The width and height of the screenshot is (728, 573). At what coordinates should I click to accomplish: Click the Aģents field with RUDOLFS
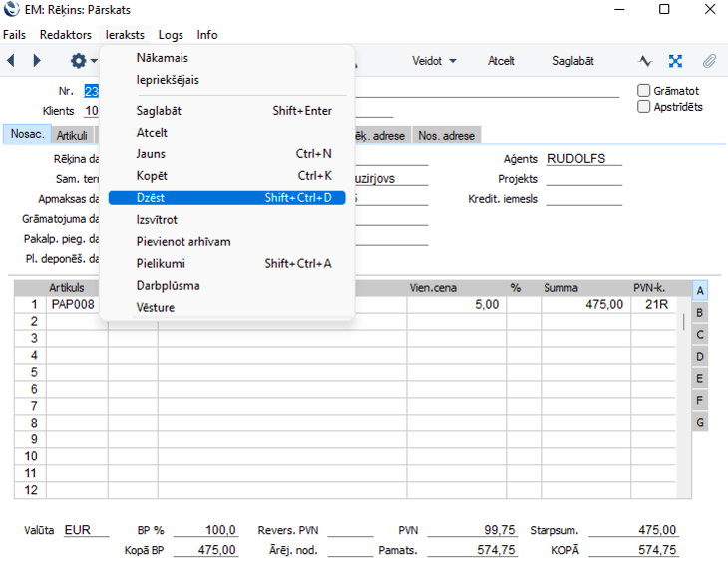[x=582, y=159]
